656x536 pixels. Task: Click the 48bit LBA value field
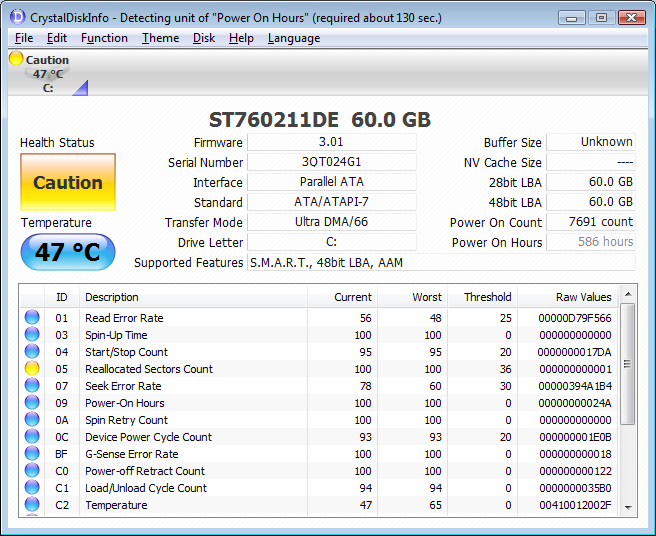(x=591, y=202)
